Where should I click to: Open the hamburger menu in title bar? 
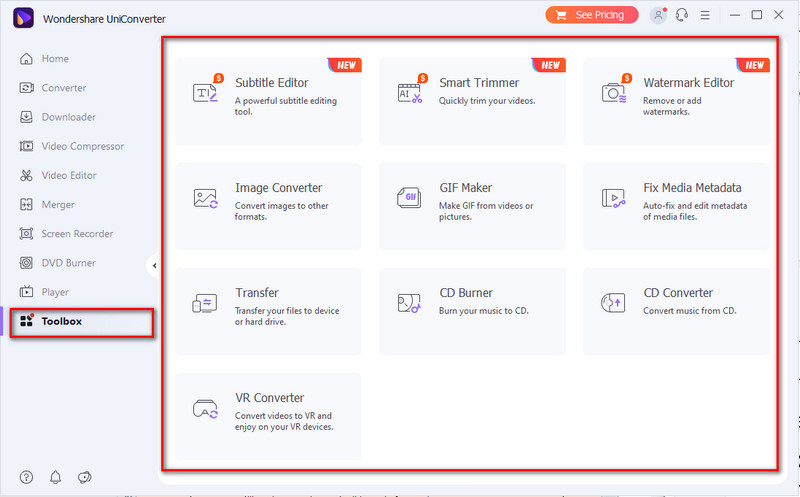[x=705, y=15]
